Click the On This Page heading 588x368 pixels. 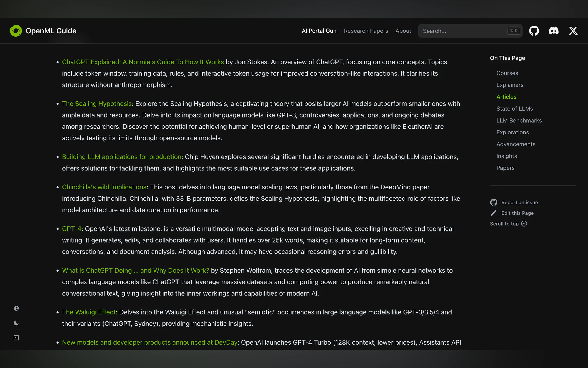click(507, 58)
